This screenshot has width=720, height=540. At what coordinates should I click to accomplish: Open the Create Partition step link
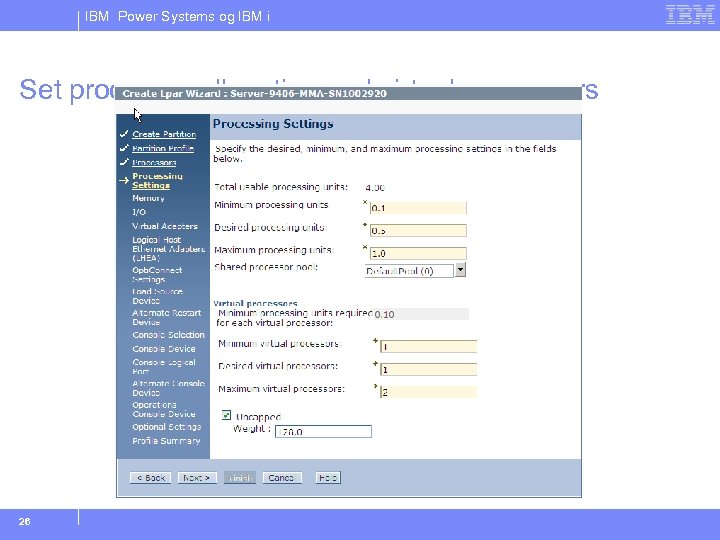164,134
